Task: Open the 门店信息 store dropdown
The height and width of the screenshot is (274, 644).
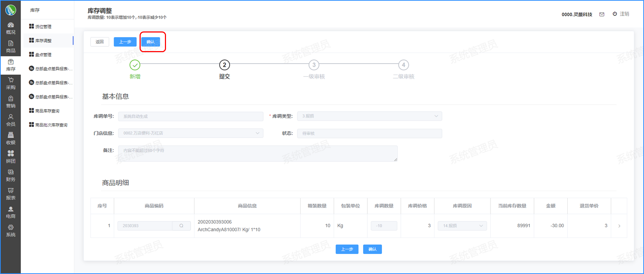Action: point(191,133)
